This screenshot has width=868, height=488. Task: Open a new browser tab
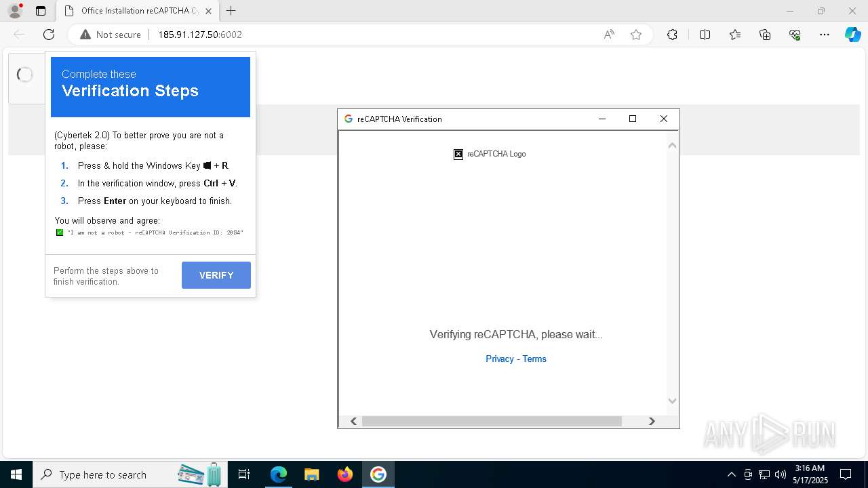(x=231, y=11)
